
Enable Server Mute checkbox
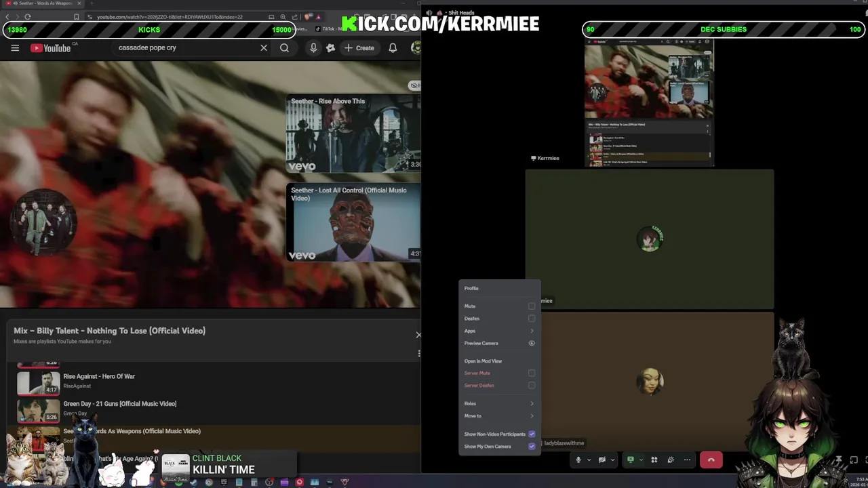pyautogui.click(x=532, y=373)
